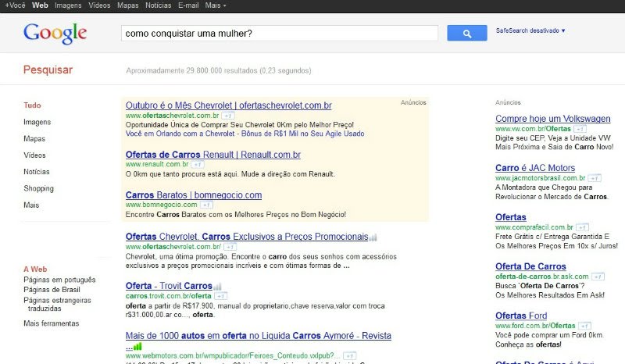Click +1 button beside www.renault.com.br
The image size is (625, 364).
point(198,164)
